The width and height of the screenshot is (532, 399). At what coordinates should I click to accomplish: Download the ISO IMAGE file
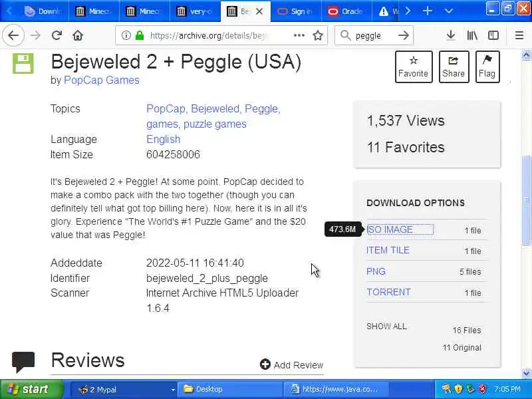click(x=390, y=229)
